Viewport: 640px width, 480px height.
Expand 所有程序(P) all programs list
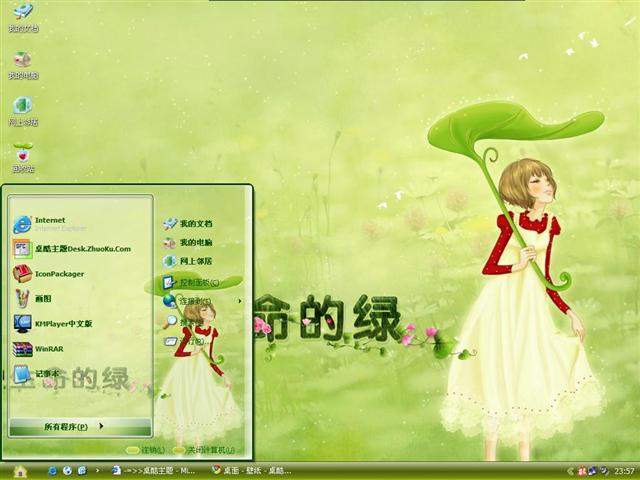click(80, 427)
